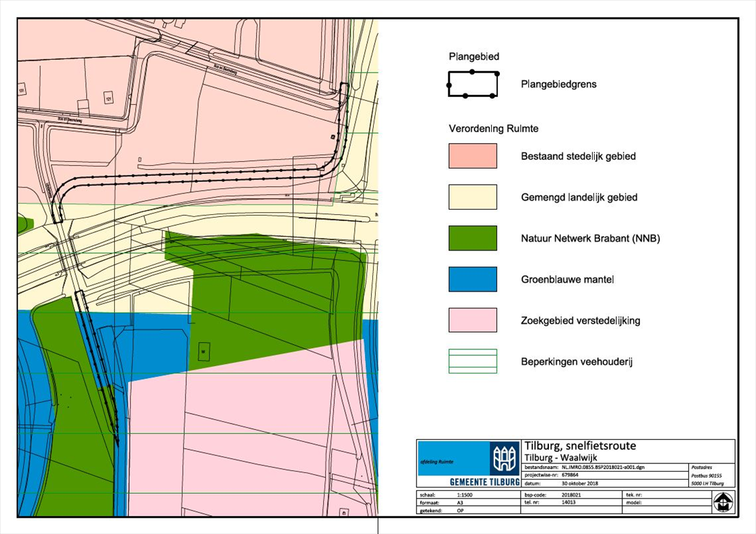The width and height of the screenshot is (756, 534).
Task: Click house number 121 on the map
Action: click(x=108, y=98)
